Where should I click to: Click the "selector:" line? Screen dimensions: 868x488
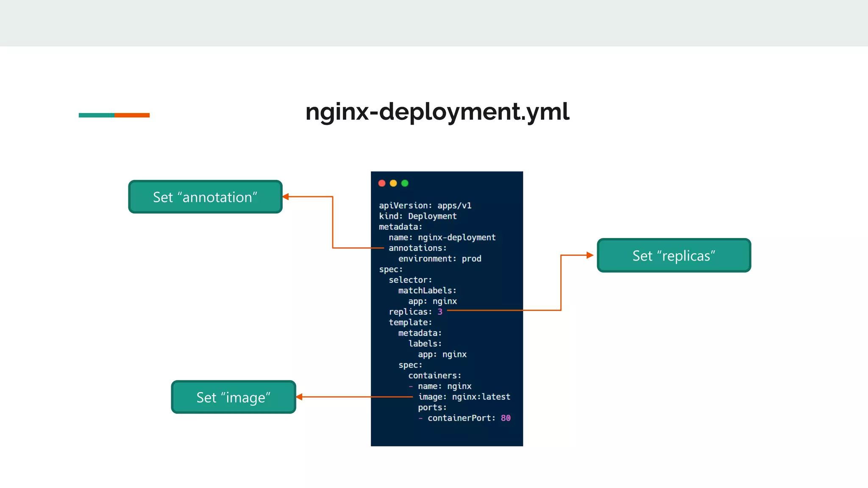point(410,280)
